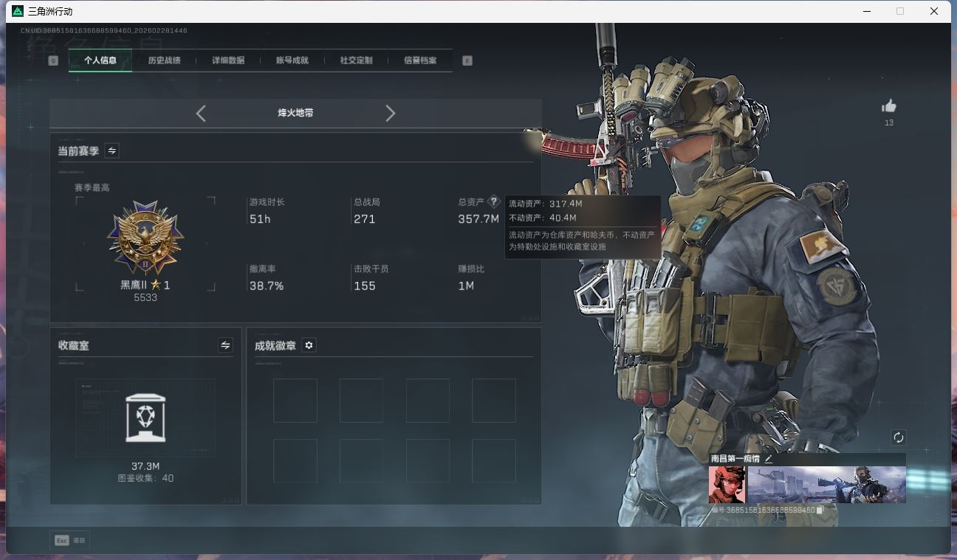
Task: Click the collection room display case icon
Action: tap(145, 418)
